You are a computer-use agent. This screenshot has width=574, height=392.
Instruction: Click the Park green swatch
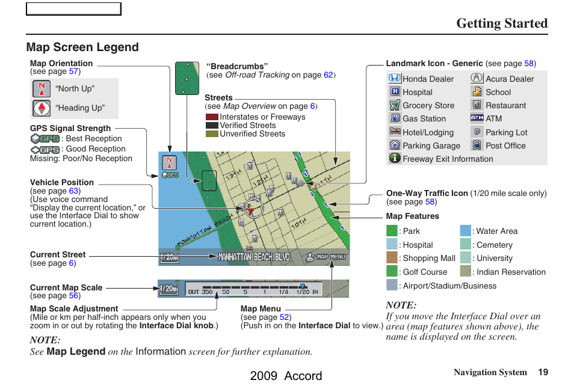(x=392, y=231)
